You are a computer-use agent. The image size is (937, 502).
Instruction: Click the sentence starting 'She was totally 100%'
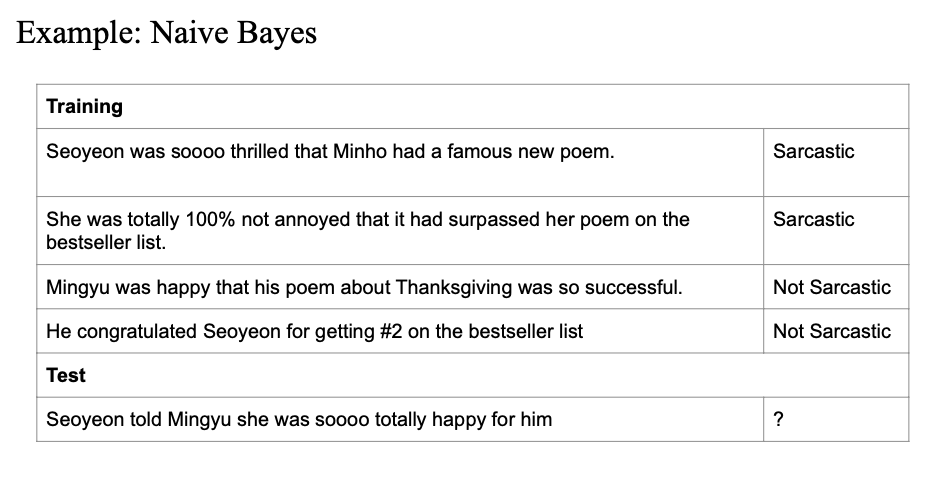tap(368, 231)
